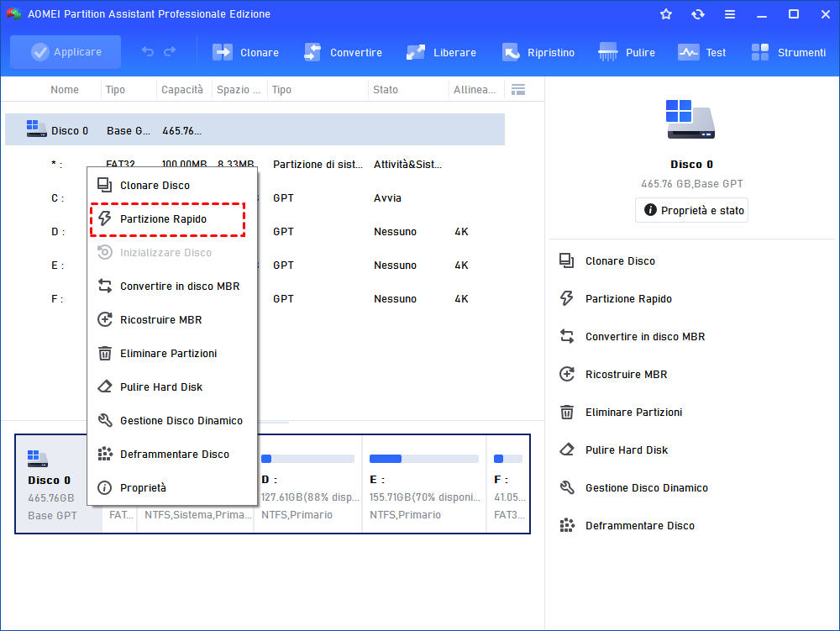
Task: Open the Ripristino toolbar tool
Action: click(x=538, y=52)
